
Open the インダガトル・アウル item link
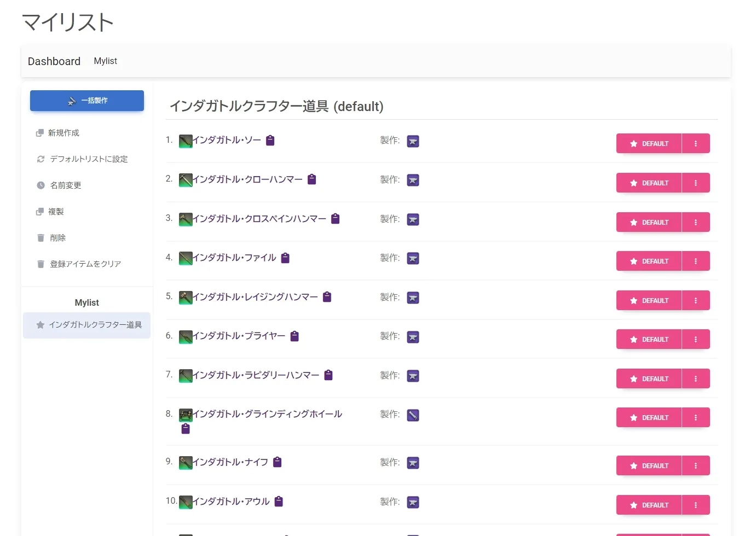tap(231, 501)
